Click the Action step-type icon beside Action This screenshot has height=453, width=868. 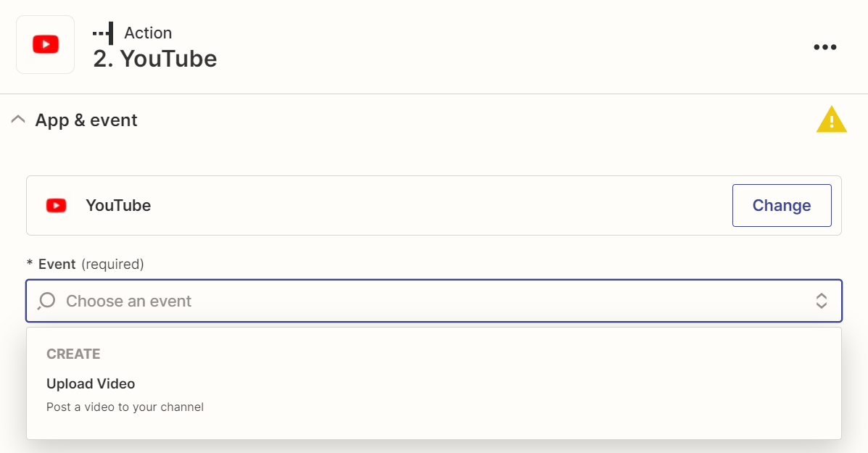pos(103,33)
